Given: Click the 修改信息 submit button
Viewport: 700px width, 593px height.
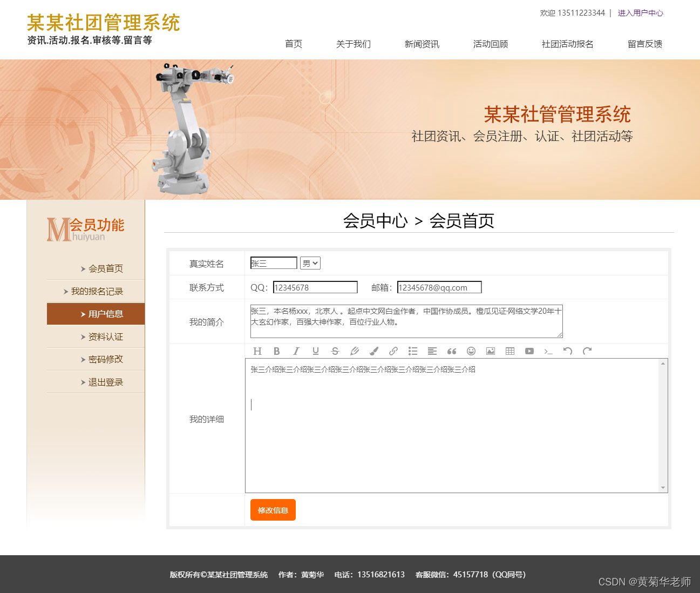Looking at the screenshot, I should coord(273,510).
